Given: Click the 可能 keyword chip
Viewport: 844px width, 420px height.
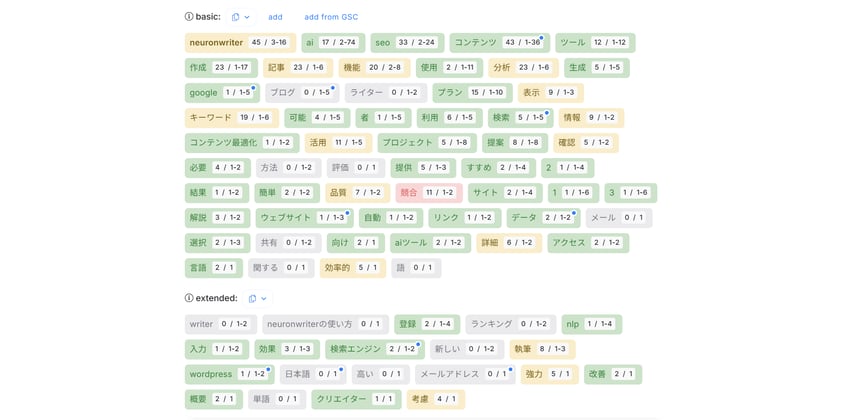Looking at the screenshot, I should coord(317,118).
